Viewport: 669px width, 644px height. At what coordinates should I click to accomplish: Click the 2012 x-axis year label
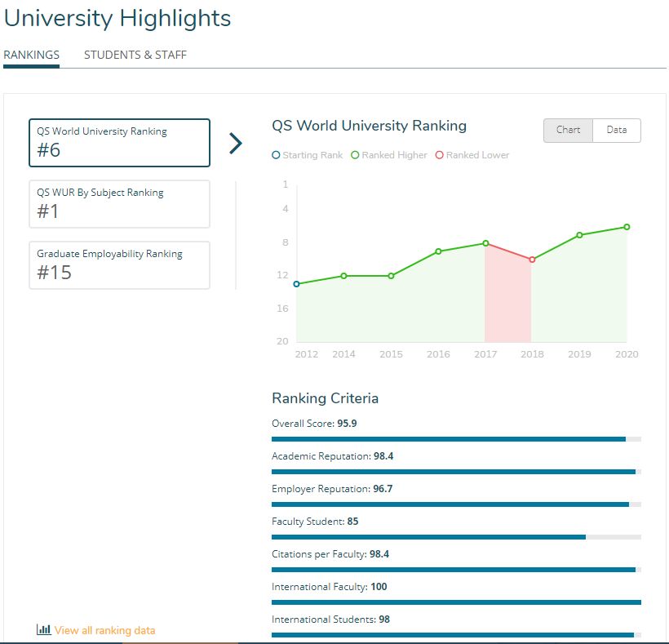click(306, 354)
